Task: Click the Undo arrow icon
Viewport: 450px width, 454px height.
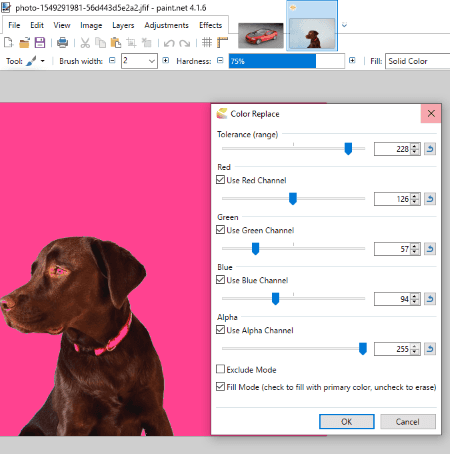Action: [x=169, y=43]
